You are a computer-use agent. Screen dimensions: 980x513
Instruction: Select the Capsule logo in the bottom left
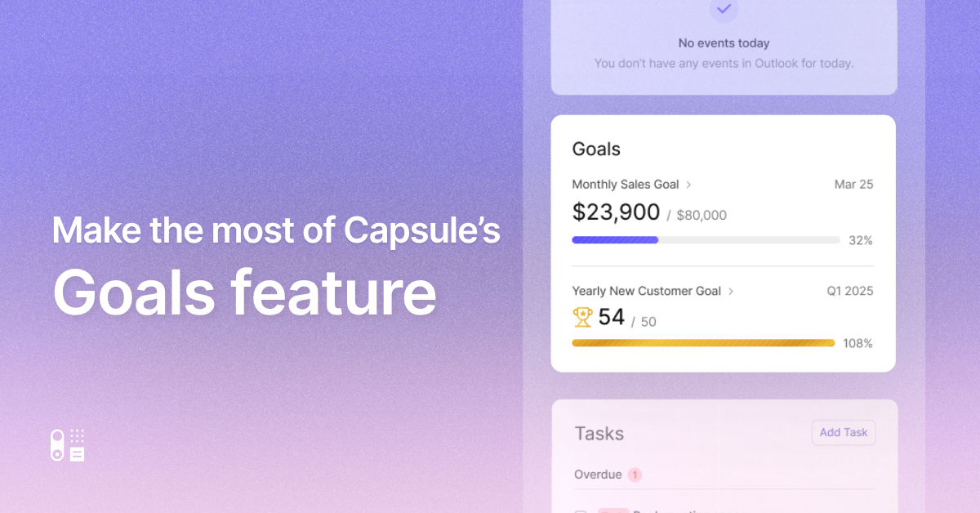pos(68,444)
